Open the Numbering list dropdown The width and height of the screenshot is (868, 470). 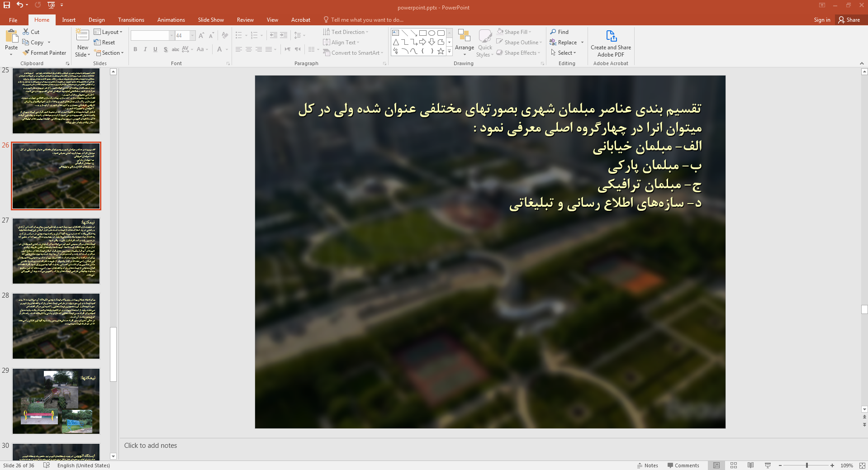(x=261, y=35)
